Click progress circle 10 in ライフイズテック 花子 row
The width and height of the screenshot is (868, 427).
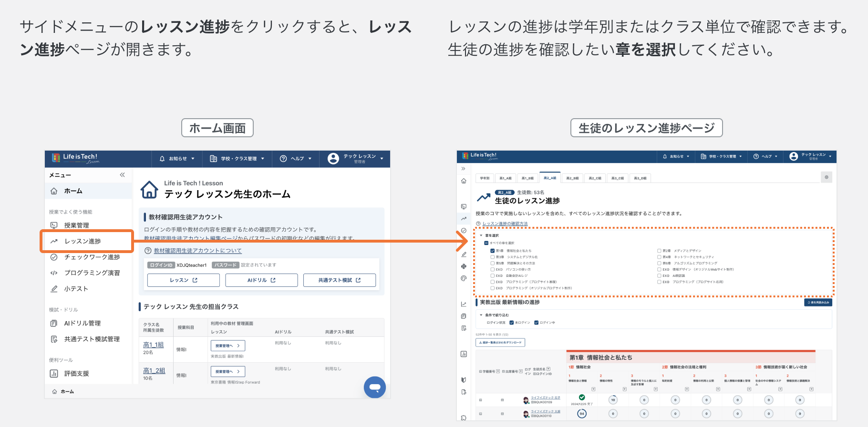(x=613, y=400)
